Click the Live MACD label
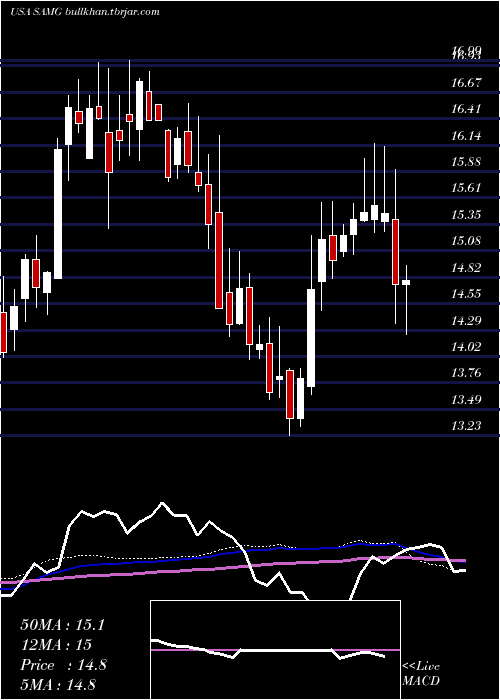Screen dimensions: 500x700 pos(421,674)
